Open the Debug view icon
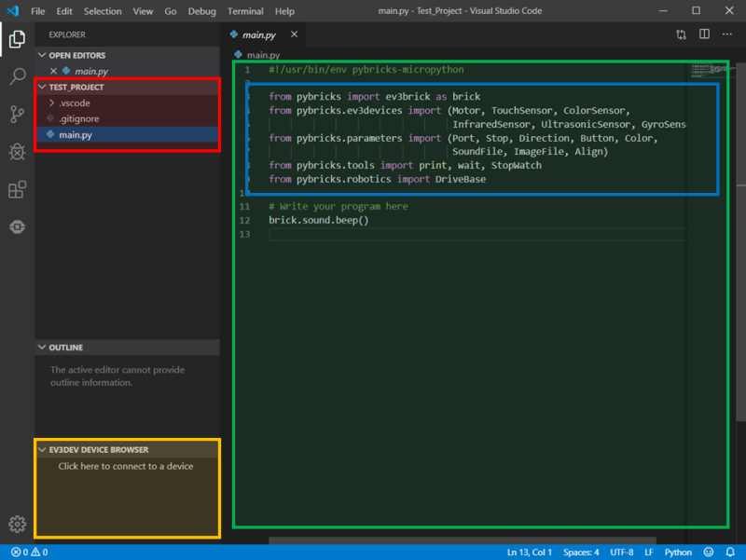The image size is (746, 560). coord(17,152)
